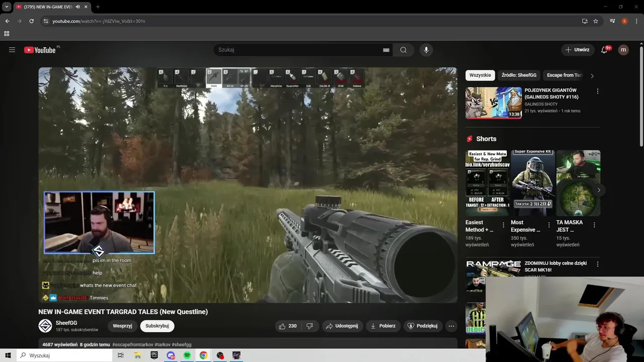Open options for the TA MASKA JEST short
The width and height of the screenshot is (644, 362).
pos(594,225)
